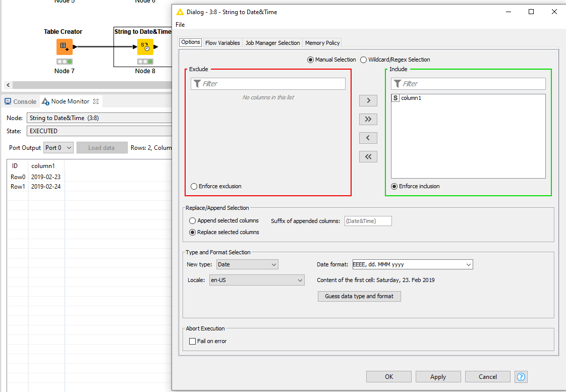Click the double right-arrow to include all columns
The height and width of the screenshot is (392, 566).
(x=368, y=119)
